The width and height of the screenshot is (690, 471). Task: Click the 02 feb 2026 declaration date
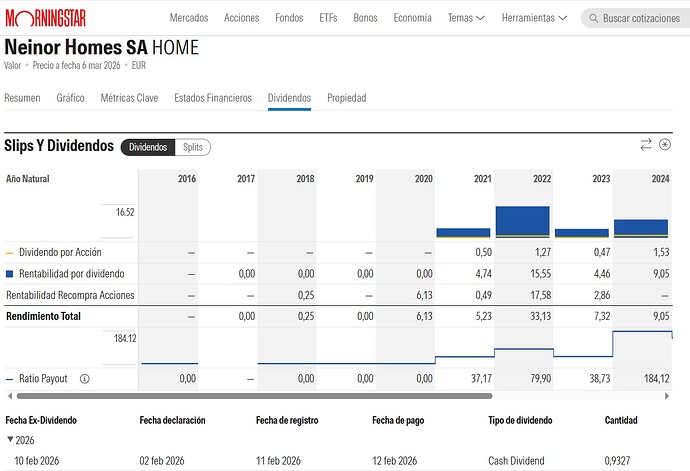(162, 461)
